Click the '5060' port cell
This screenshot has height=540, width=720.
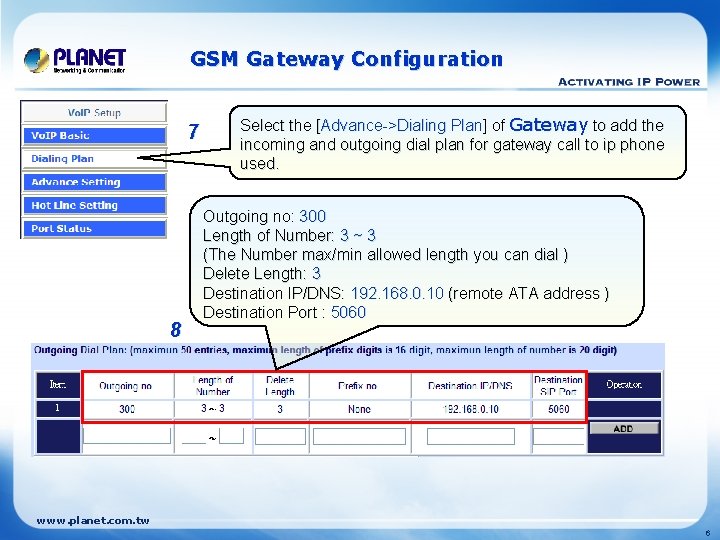point(559,409)
